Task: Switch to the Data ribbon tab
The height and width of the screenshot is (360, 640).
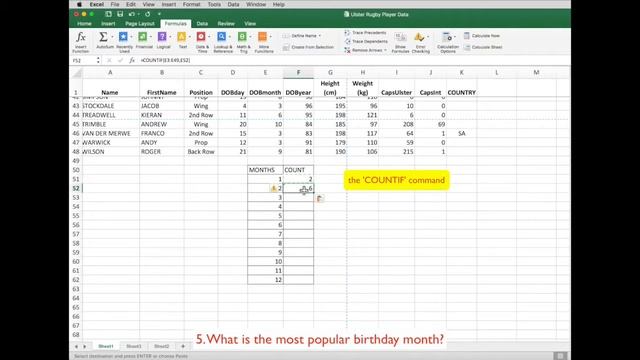Action: [x=202, y=24]
